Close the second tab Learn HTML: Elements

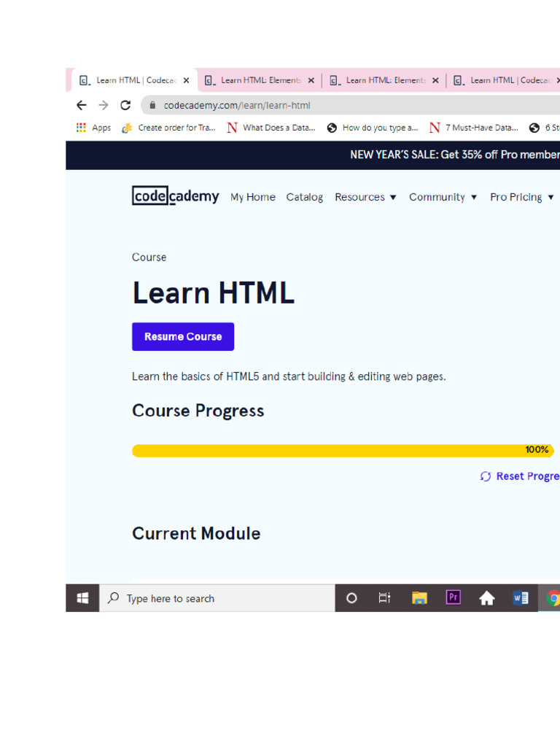pos(311,80)
